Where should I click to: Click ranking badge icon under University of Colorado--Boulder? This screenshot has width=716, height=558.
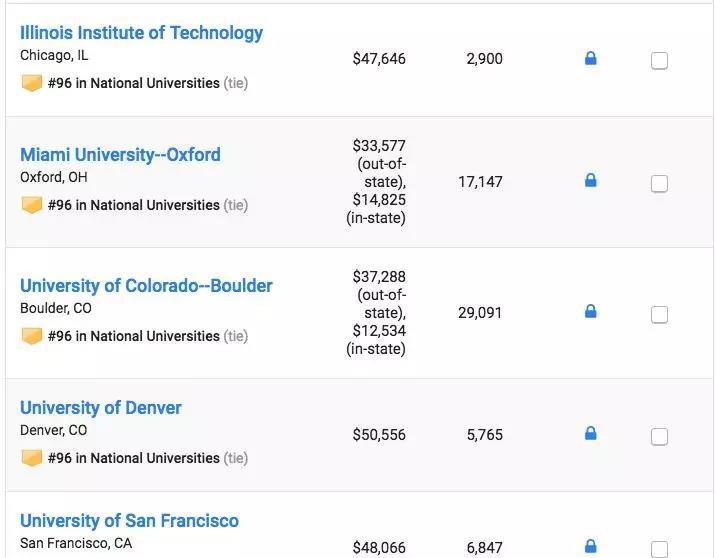click(32, 336)
